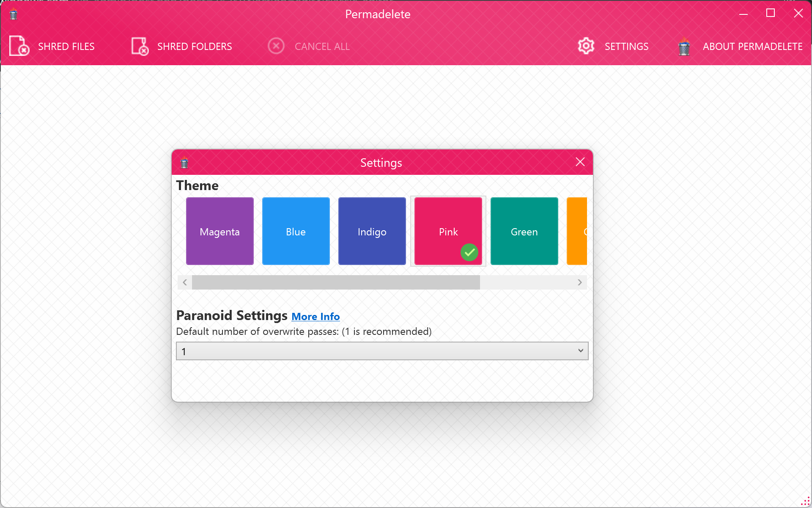812x508 pixels.
Task: Choose the Indigo theme swatch
Action: pos(372,231)
